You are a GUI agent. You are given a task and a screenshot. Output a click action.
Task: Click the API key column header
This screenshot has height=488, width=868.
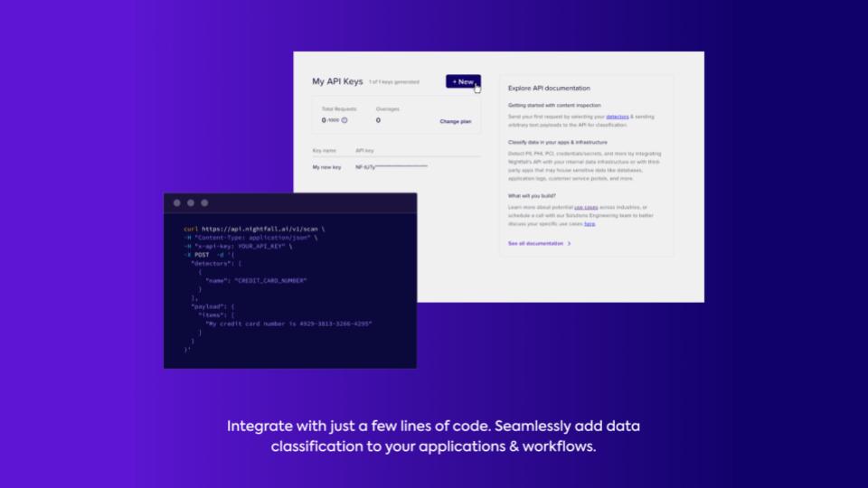(364, 150)
